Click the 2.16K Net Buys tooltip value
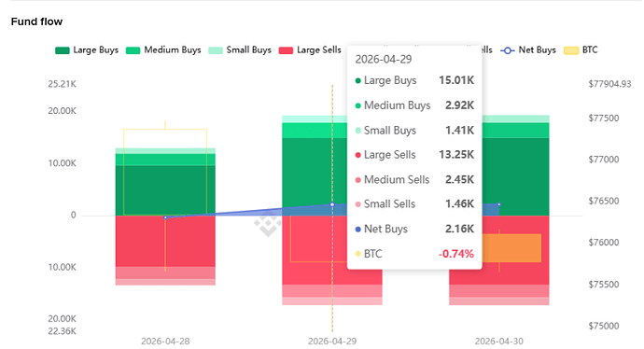The width and height of the screenshot is (644, 349). tap(459, 229)
